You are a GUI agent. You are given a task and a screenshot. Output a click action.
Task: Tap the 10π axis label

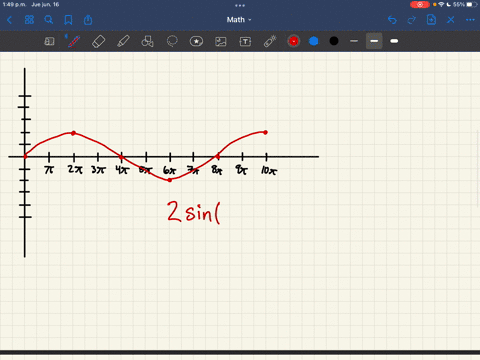[x=269, y=171]
